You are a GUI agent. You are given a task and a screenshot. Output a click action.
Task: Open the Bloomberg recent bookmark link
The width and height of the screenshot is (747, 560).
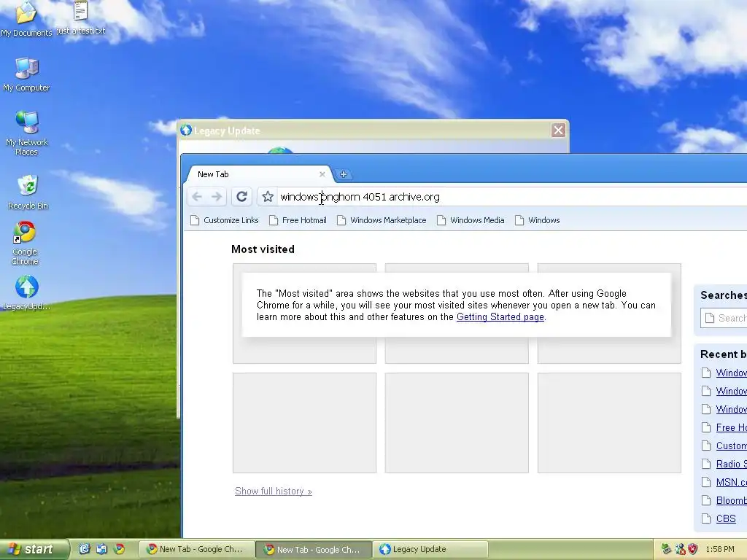[x=731, y=500]
